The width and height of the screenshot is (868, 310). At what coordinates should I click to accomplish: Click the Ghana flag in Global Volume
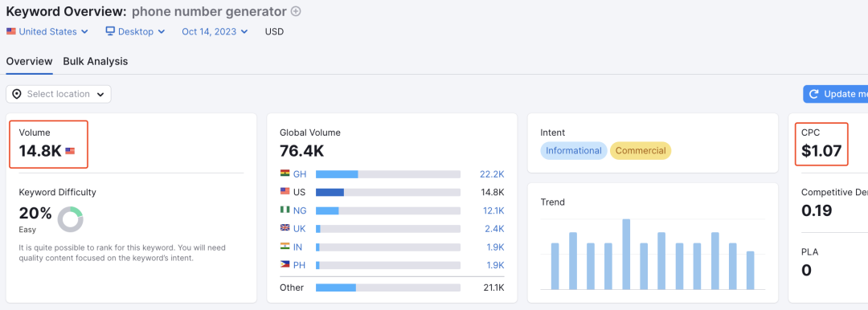pos(285,173)
